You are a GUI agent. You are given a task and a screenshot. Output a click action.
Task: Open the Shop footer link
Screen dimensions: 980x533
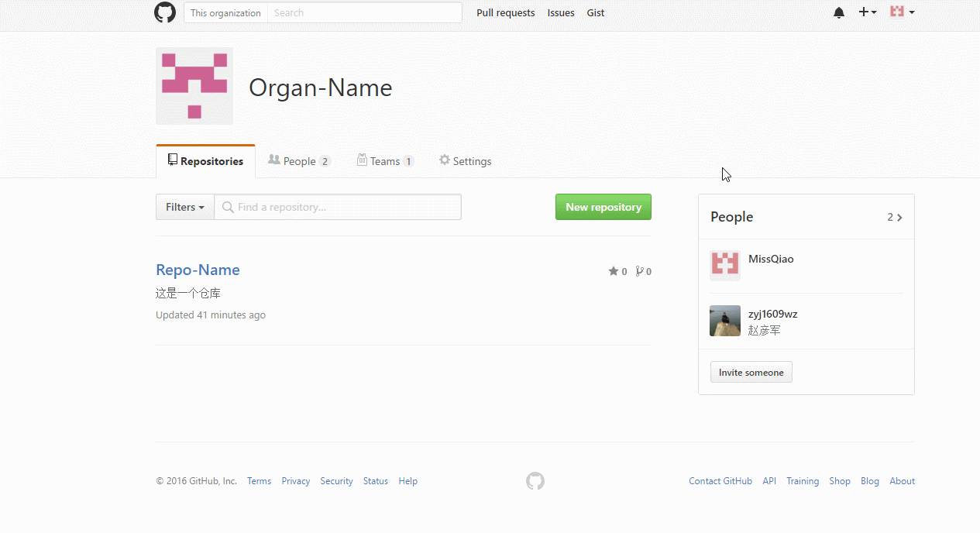pos(840,481)
